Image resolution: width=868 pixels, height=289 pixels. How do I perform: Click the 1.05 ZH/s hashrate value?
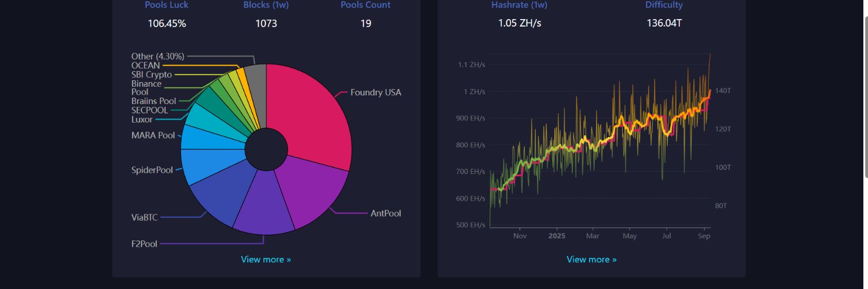(x=520, y=24)
